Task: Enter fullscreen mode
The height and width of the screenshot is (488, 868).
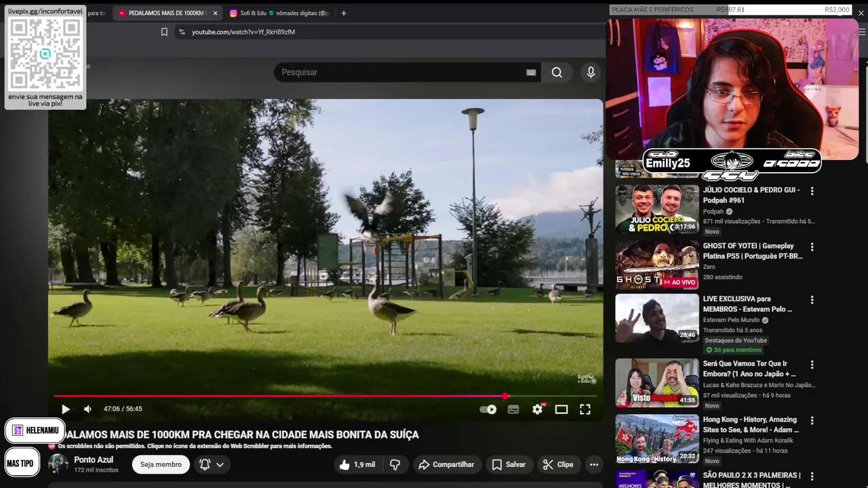Action: point(585,409)
